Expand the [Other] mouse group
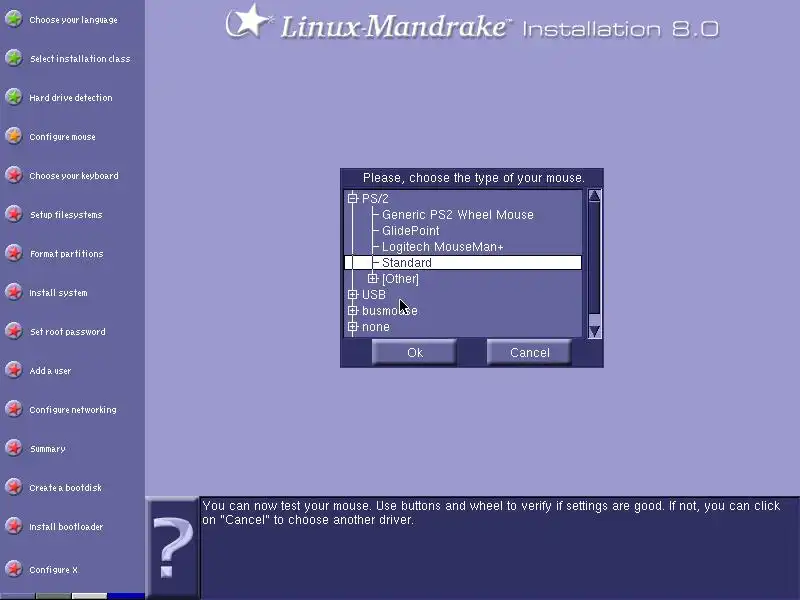Screen dimensions: 800x600 point(372,278)
